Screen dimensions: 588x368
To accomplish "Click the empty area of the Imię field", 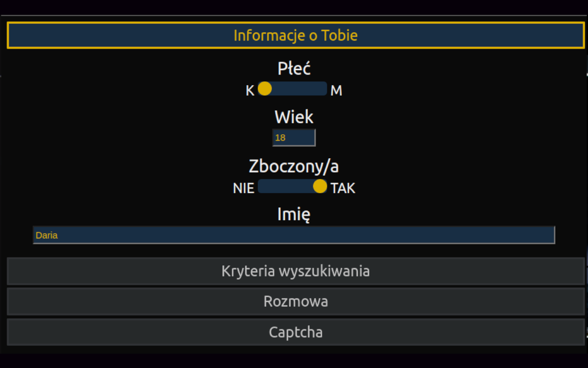I will point(322,235).
